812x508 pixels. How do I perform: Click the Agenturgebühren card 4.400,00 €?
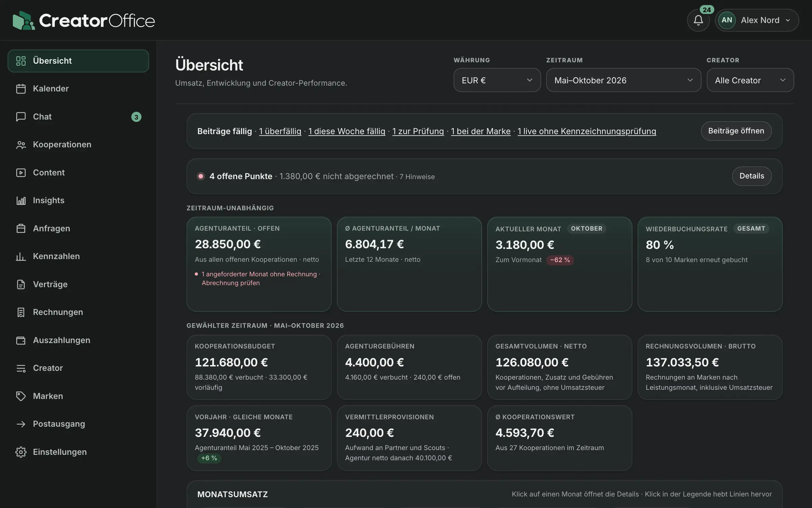pos(409,367)
